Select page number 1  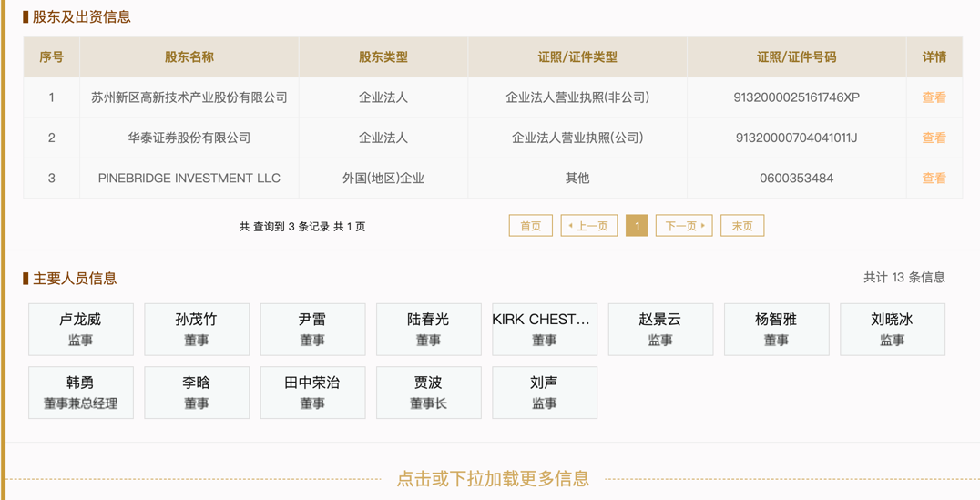[637, 226]
